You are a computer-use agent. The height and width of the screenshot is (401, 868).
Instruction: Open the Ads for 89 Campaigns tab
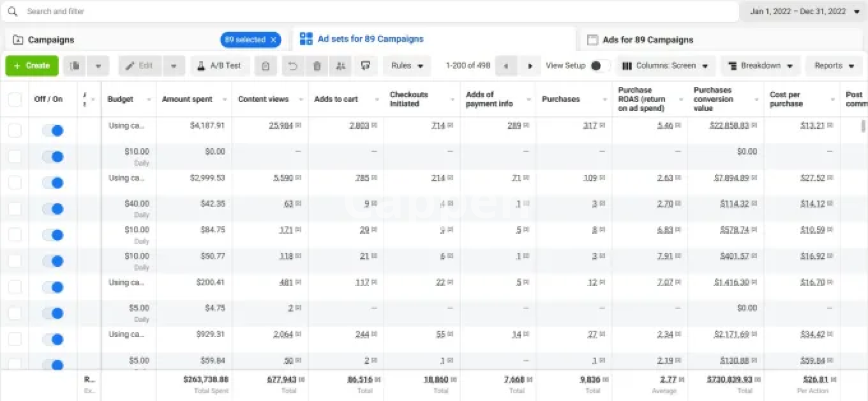click(x=647, y=40)
